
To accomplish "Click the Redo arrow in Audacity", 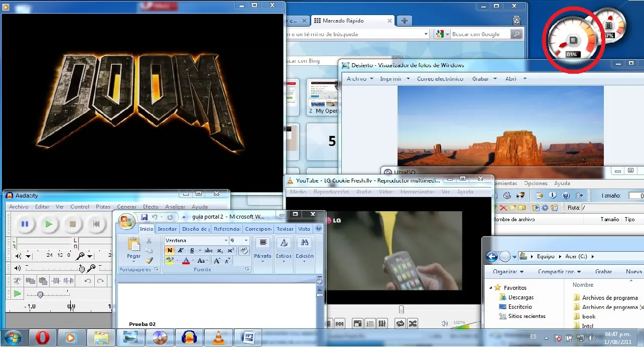I will click(100, 281).
